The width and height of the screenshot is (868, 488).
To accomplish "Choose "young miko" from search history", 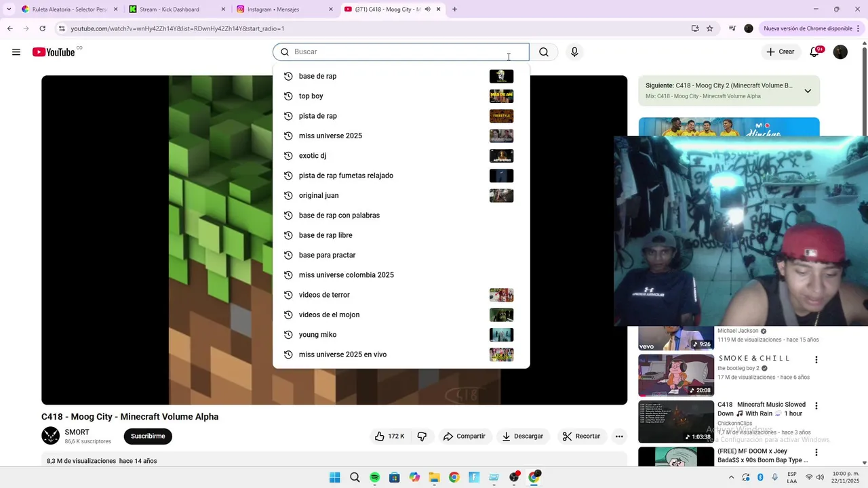I will pyautogui.click(x=401, y=335).
